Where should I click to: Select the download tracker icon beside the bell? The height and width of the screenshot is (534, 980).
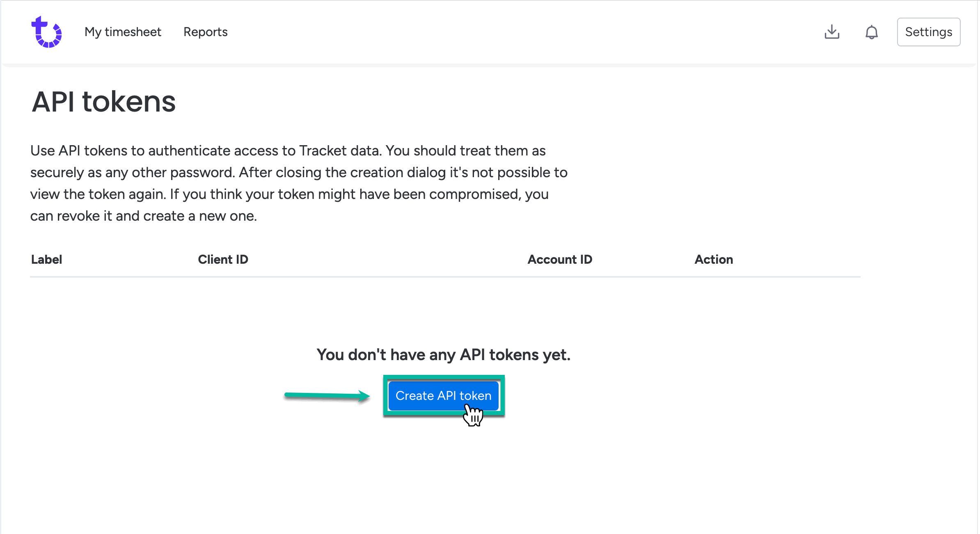832,32
